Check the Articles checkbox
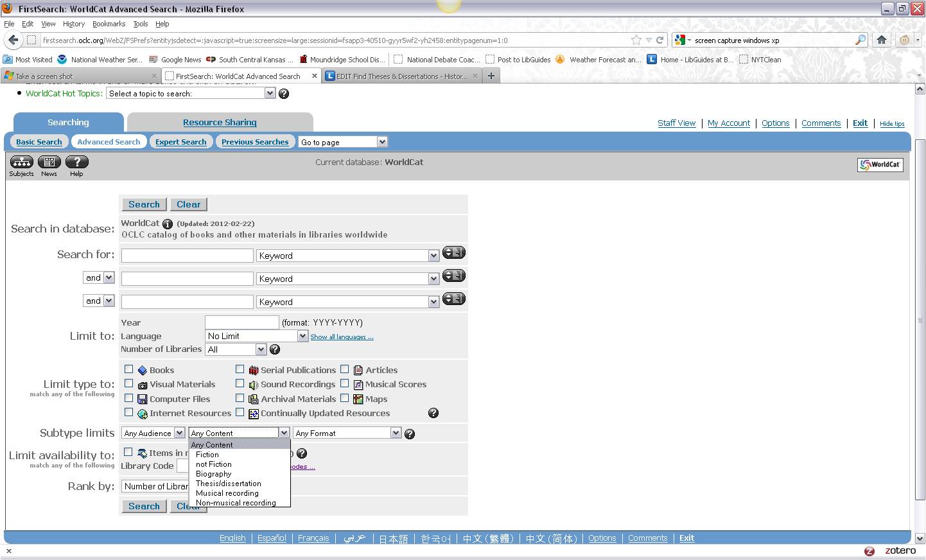This screenshot has width=926, height=560. (344, 369)
